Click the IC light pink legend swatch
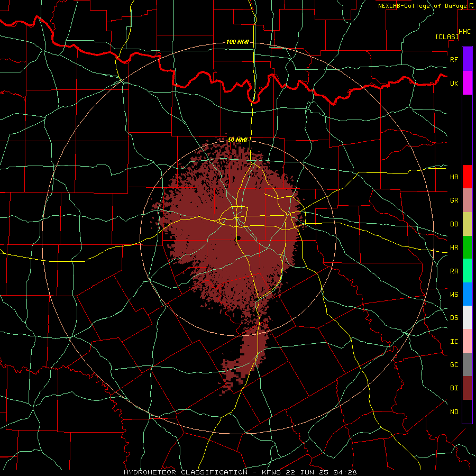 [467, 341]
